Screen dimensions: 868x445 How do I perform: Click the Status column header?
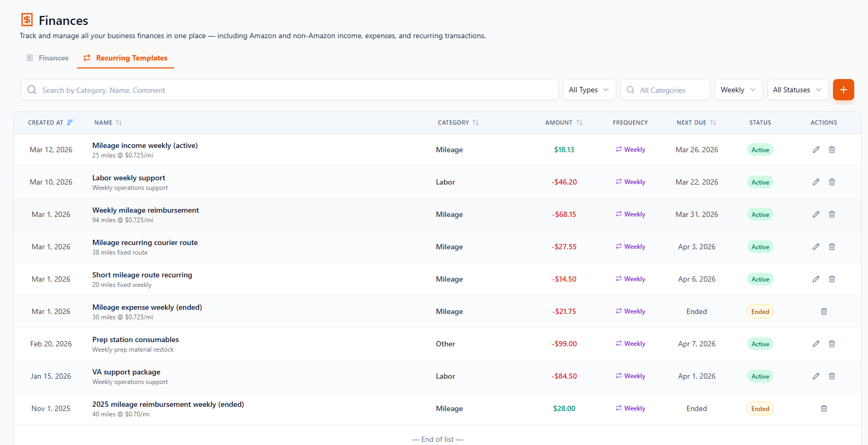point(760,123)
